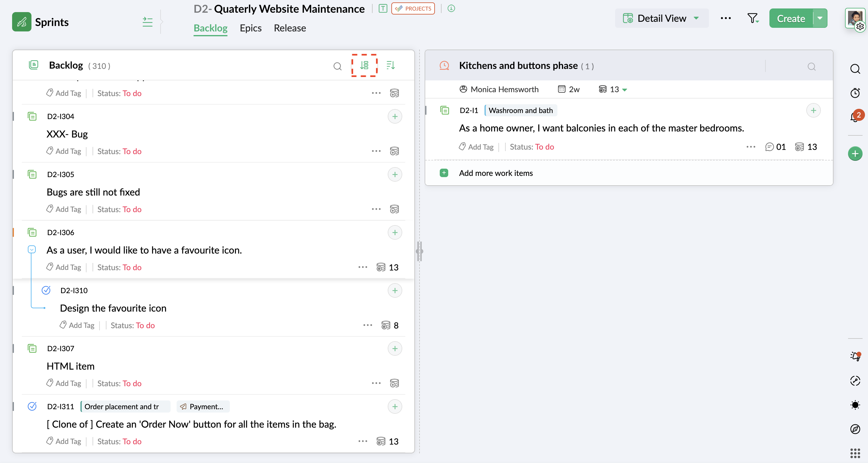868x463 pixels.
Task: Open more options for D2-I1 balconies story
Action: pos(751,147)
